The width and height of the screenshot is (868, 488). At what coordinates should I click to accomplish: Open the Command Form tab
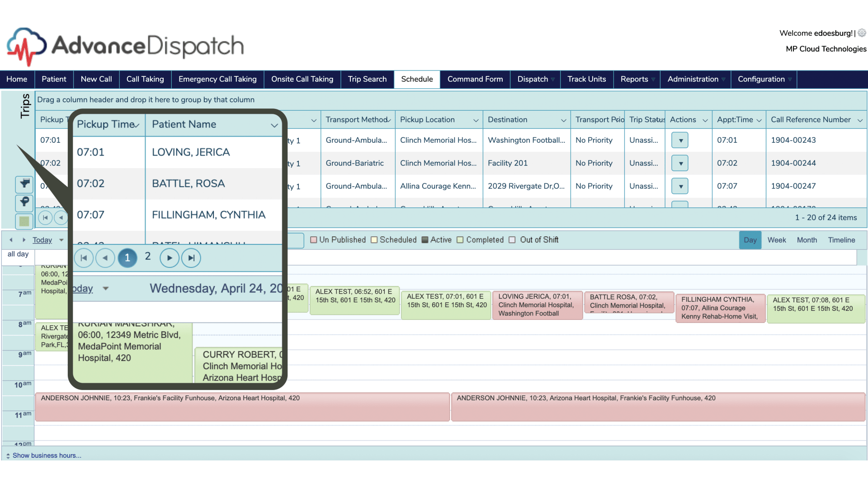(475, 79)
